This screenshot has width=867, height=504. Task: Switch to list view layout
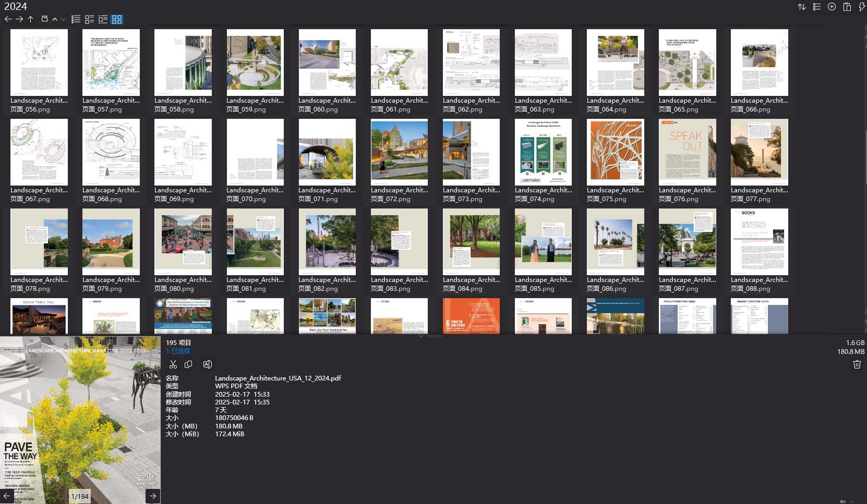76,19
